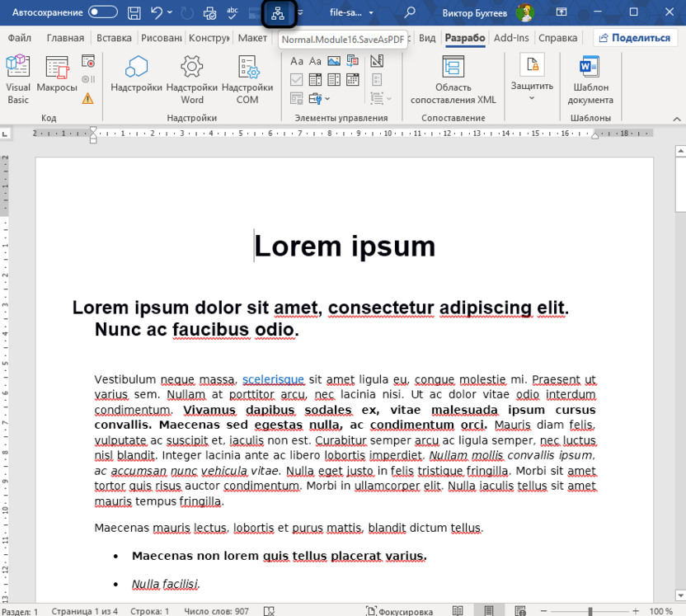
Task: Follow the scelerisque hyperlink
Action: tap(273, 379)
